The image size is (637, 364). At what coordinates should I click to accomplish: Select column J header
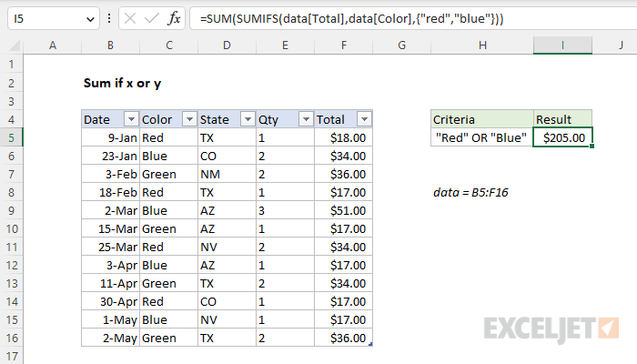pyautogui.click(x=614, y=45)
